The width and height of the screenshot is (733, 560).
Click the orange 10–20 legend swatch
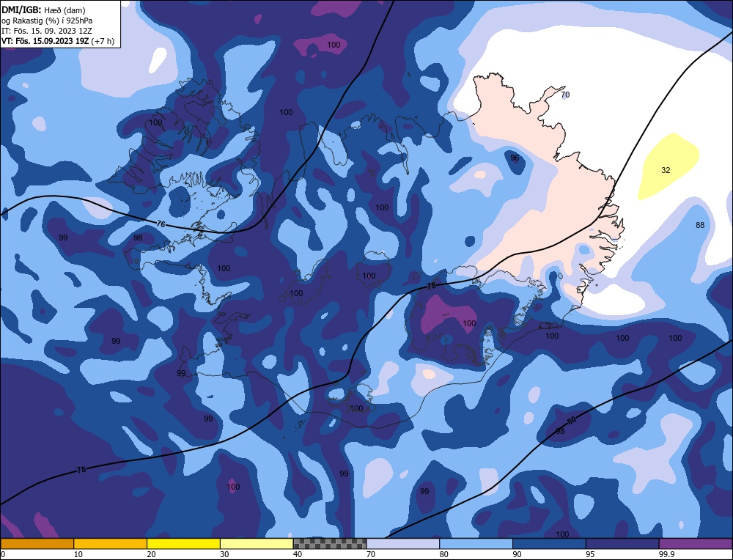coord(111,544)
